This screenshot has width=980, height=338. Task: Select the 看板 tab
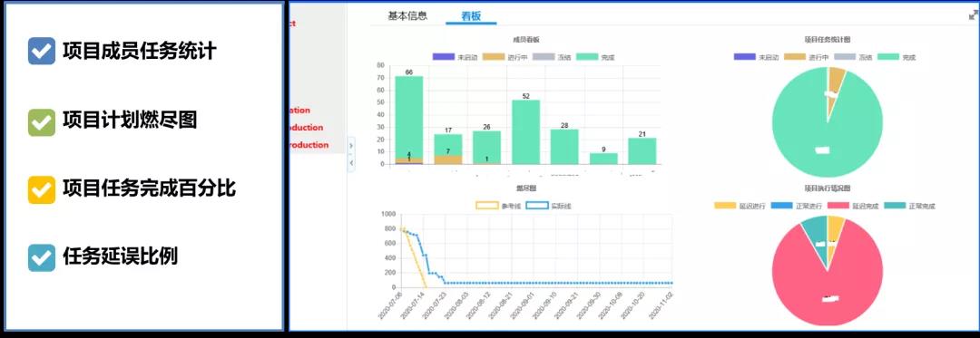471,16
